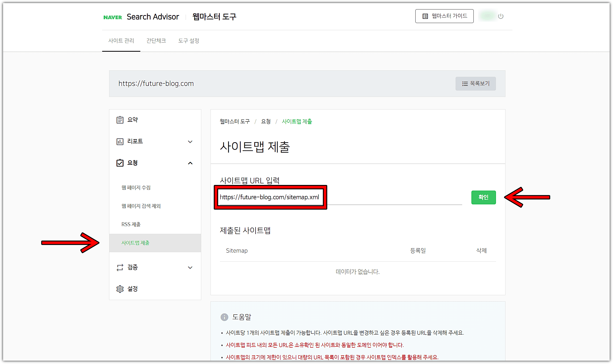613x364 pixels.
Task: Click the 요청 checklist icon
Action: (120, 163)
